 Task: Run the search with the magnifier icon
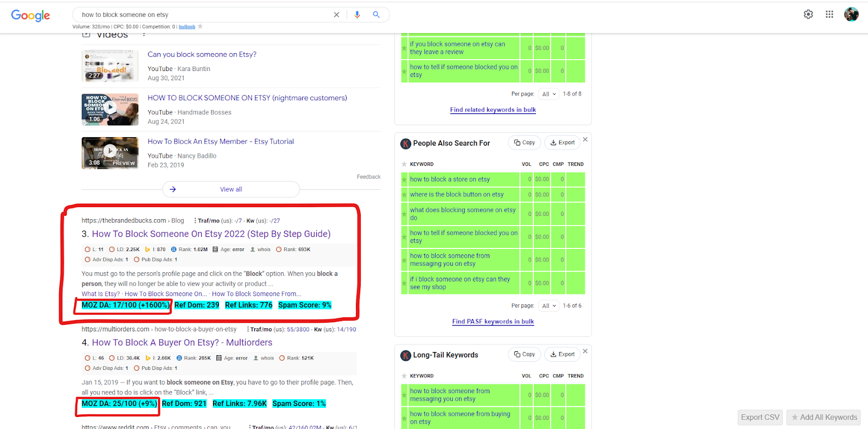(x=376, y=15)
